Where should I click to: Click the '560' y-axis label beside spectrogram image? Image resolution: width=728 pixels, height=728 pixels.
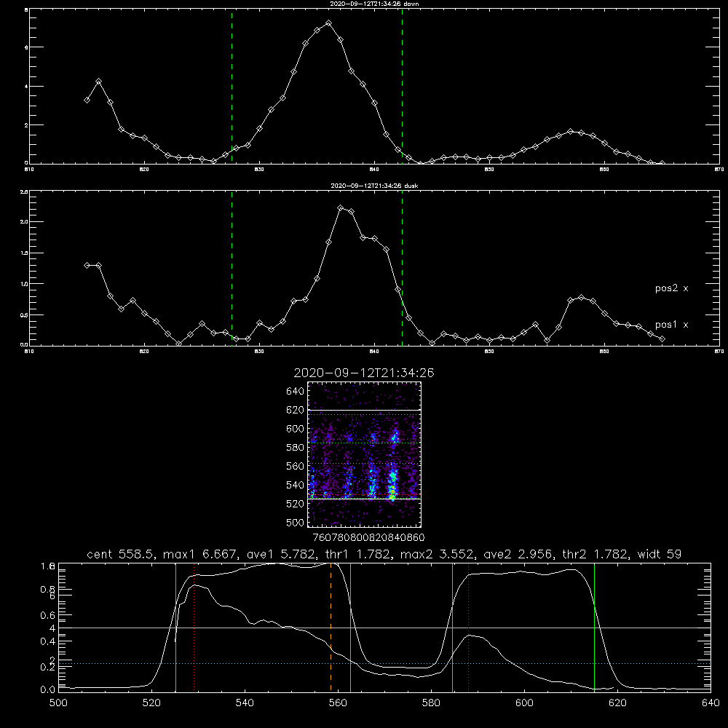(x=296, y=466)
